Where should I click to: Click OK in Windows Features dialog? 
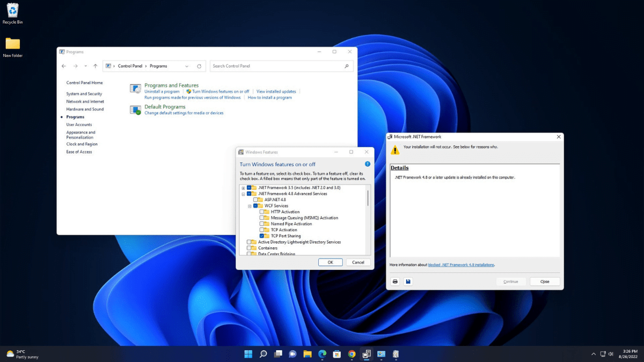331,262
